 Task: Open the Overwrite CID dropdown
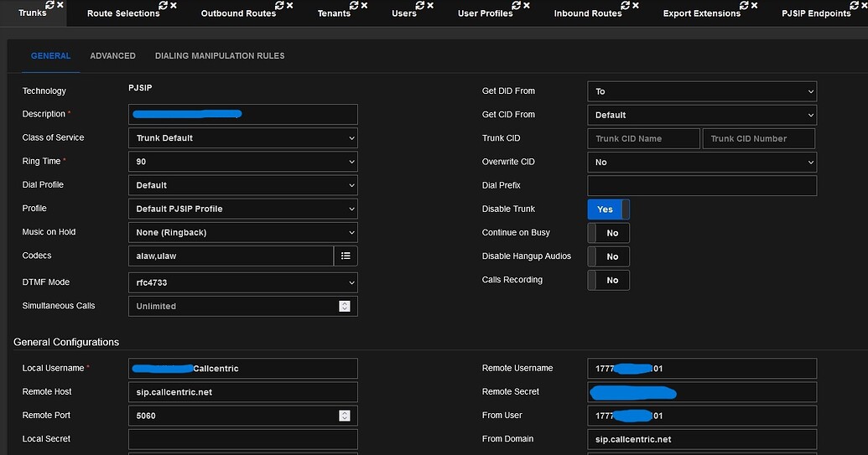pyautogui.click(x=702, y=162)
